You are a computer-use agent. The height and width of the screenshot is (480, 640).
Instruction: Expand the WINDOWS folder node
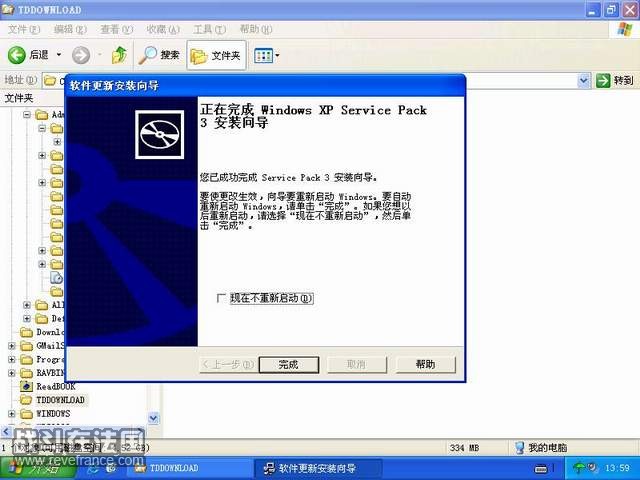pos(11,414)
